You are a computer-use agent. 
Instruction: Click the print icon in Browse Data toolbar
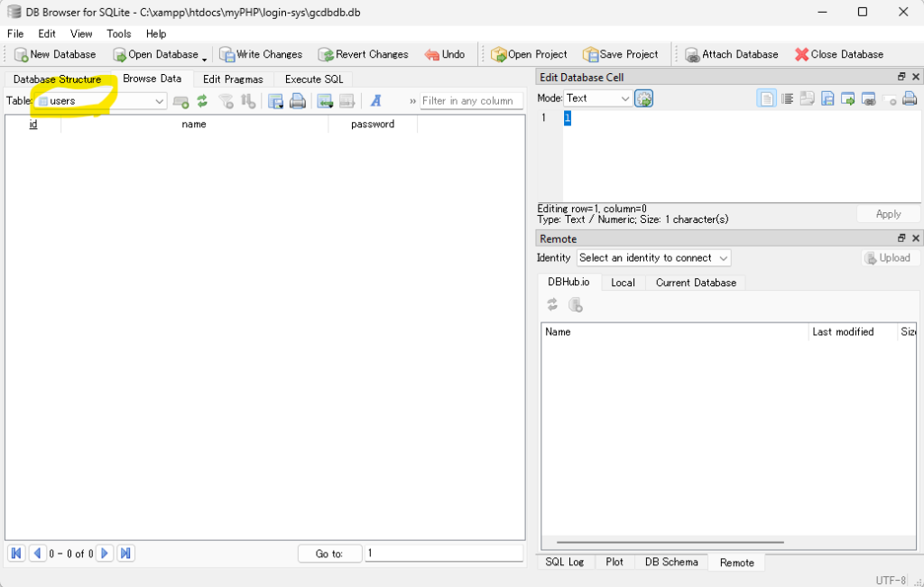pos(297,101)
